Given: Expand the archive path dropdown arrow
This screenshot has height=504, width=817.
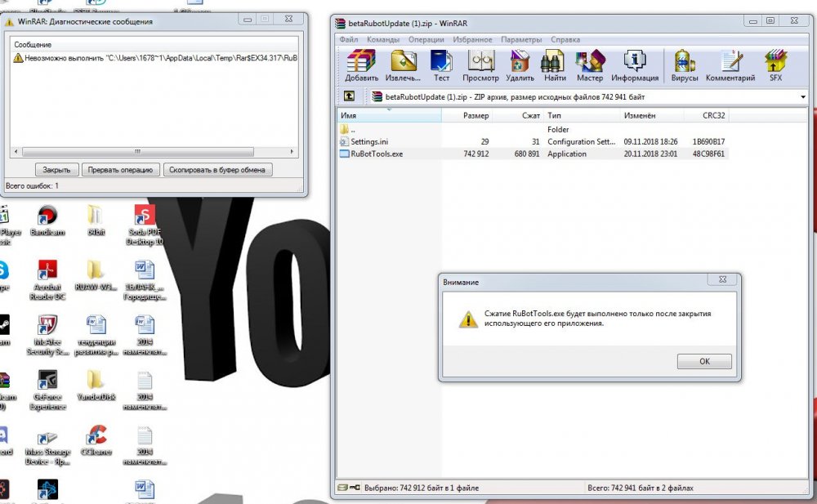Looking at the screenshot, I should 803,97.
